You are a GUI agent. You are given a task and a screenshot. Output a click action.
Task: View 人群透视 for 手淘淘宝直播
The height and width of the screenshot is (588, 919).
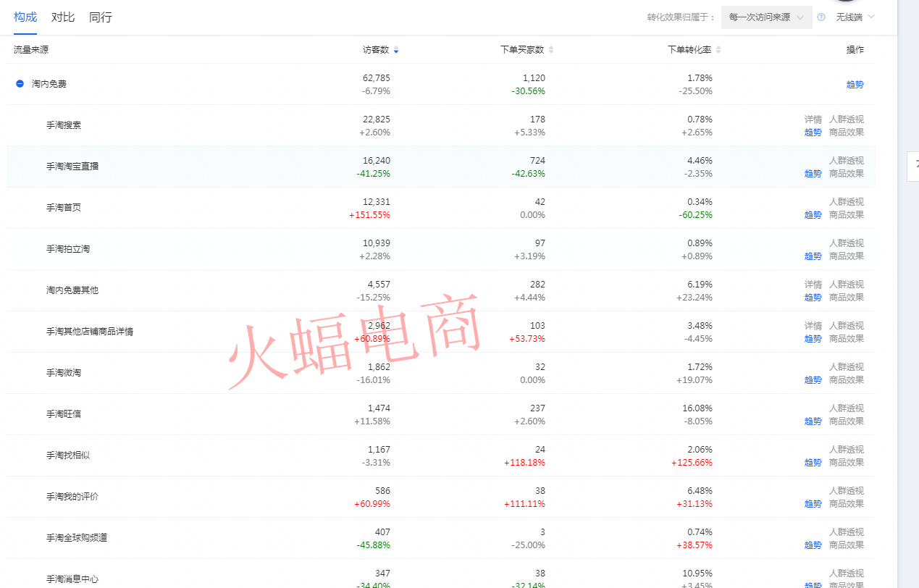[x=846, y=161]
